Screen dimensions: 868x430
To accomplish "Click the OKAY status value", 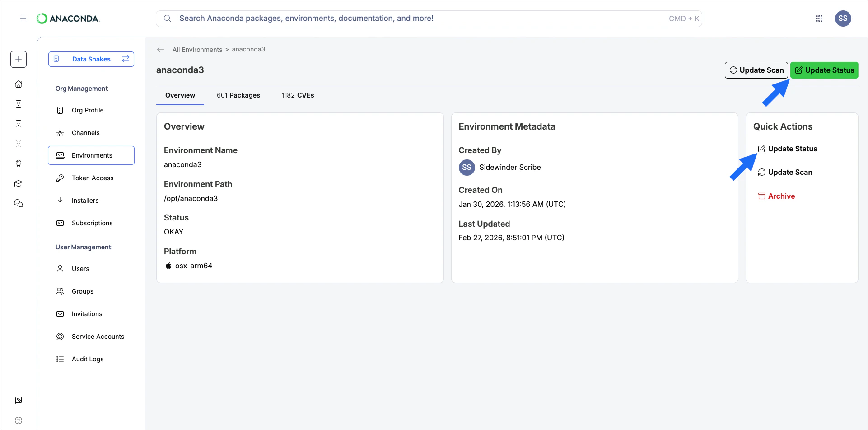I will click(x=174, y=232).
